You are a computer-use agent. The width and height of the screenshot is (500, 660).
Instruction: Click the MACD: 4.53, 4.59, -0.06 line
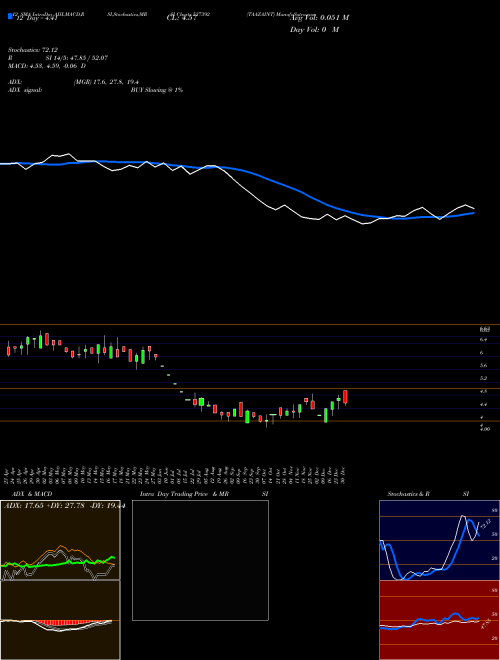(x=47, y=66)
